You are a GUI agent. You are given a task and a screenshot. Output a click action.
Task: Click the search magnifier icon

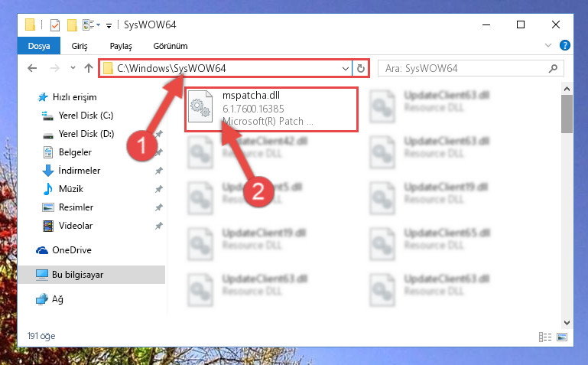coord(553,68)
